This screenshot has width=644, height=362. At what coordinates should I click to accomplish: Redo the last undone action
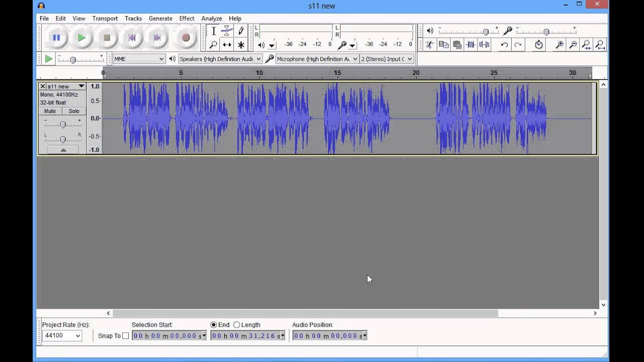click(518, 45)
